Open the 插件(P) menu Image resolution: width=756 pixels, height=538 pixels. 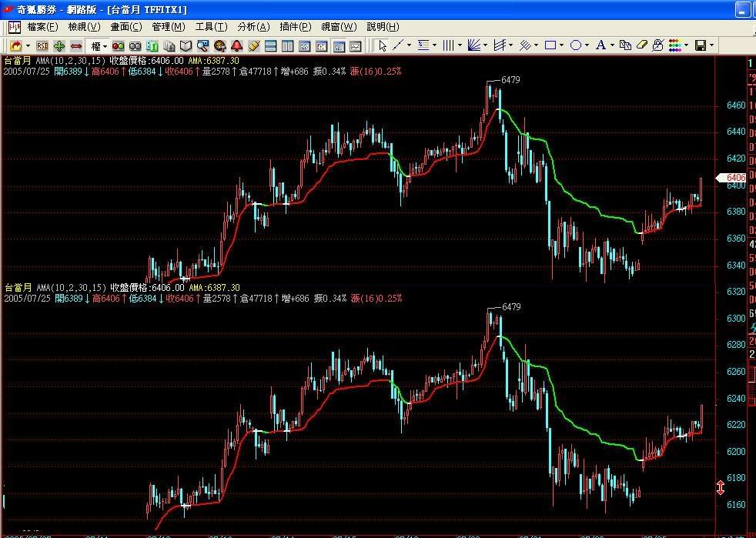(x=296, y=27)
